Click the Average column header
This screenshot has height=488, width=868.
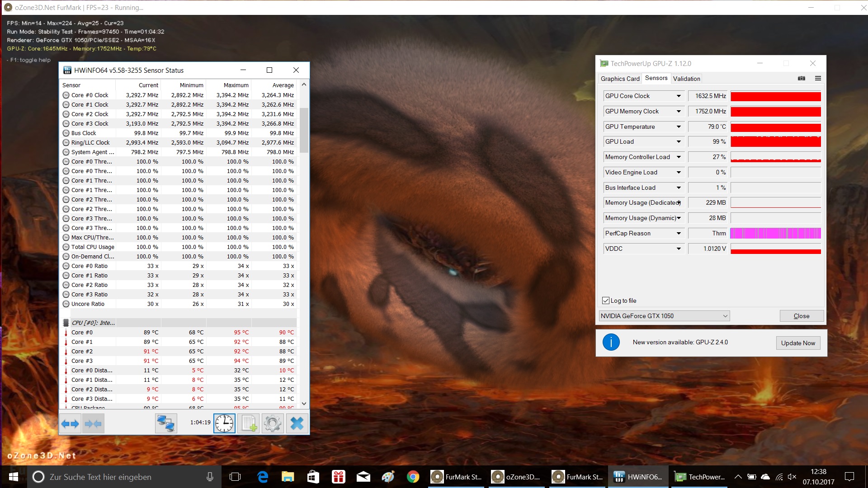coord(274,85)
